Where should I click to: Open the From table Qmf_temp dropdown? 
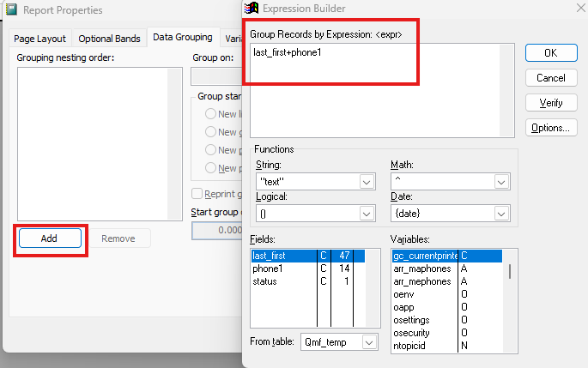[x=369, y=341]
